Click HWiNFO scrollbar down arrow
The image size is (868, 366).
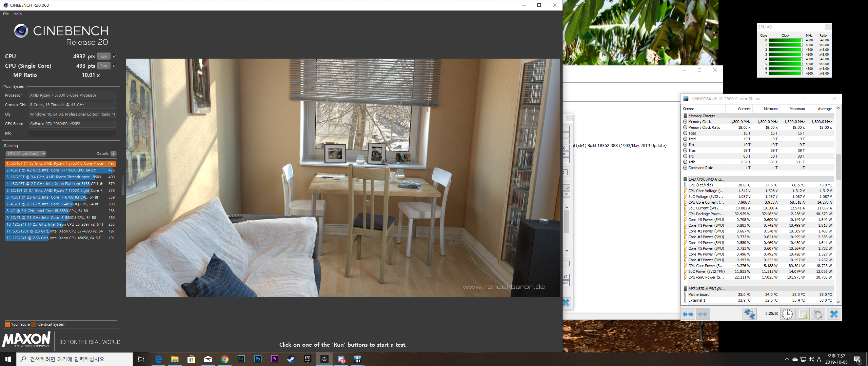(838, 302)
